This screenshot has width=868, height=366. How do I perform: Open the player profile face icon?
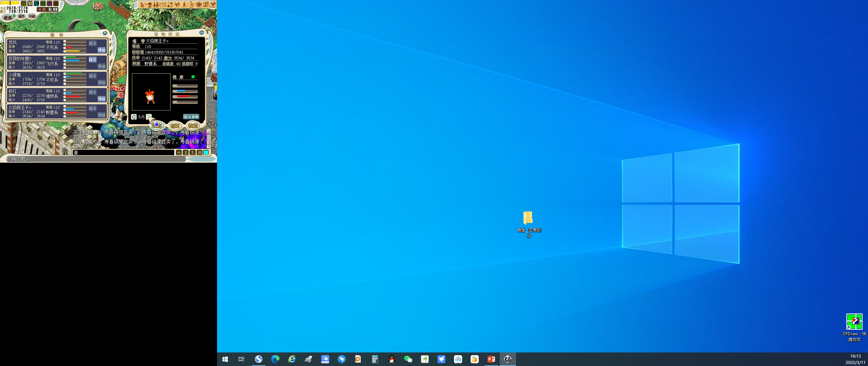(x=149, y=4)
